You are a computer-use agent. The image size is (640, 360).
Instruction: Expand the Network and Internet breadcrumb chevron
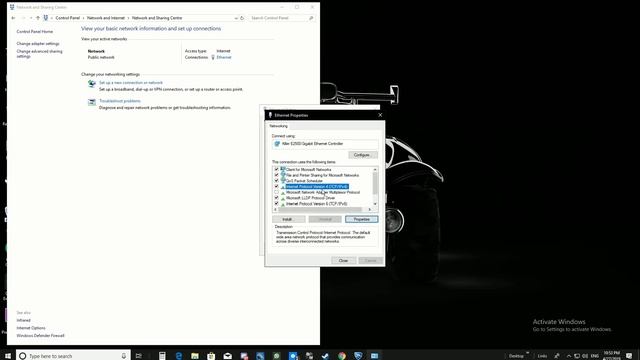tap(128, 18)
